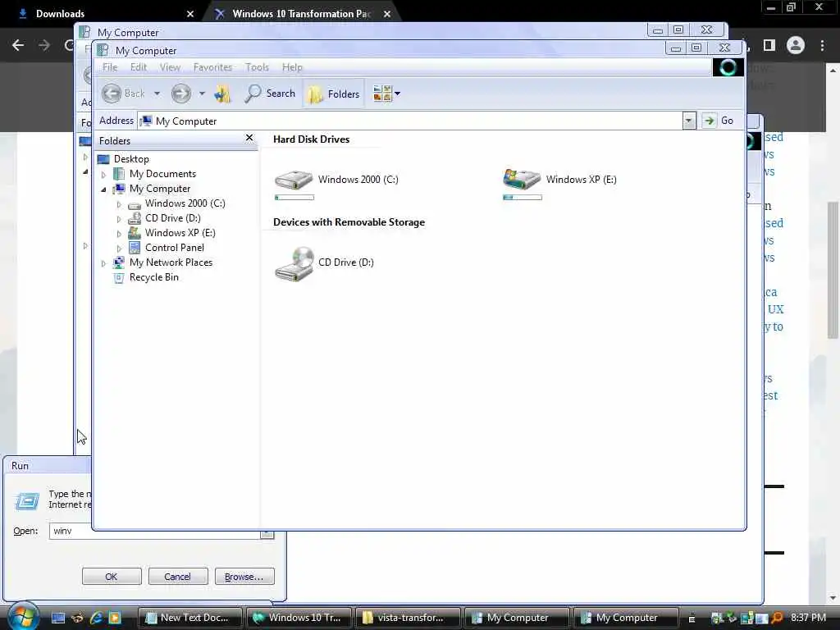Open the File menu
This screenshot has height=630, width=840.
[x=110, y=67]
